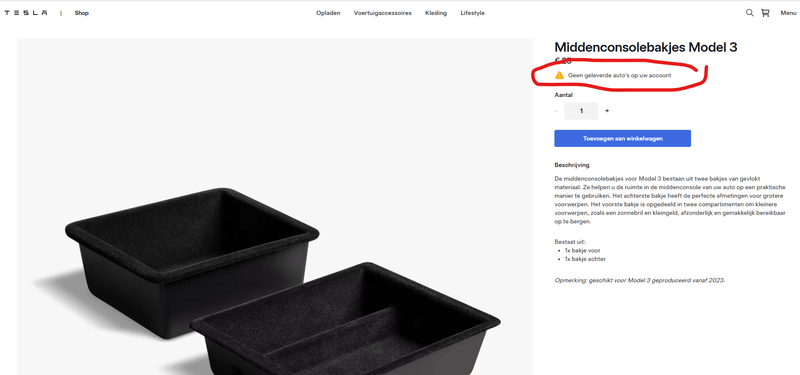Click the Beschrijving heading
Screen dimensions: 800x375
coord(572,165)
